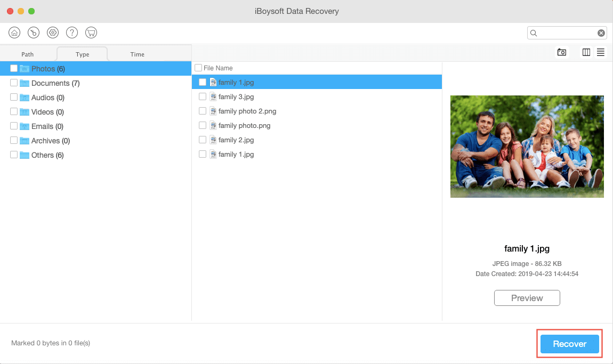
Task: Open the purchase shopping cart icon
Action: pyautogui.click(x=91, y=33)
